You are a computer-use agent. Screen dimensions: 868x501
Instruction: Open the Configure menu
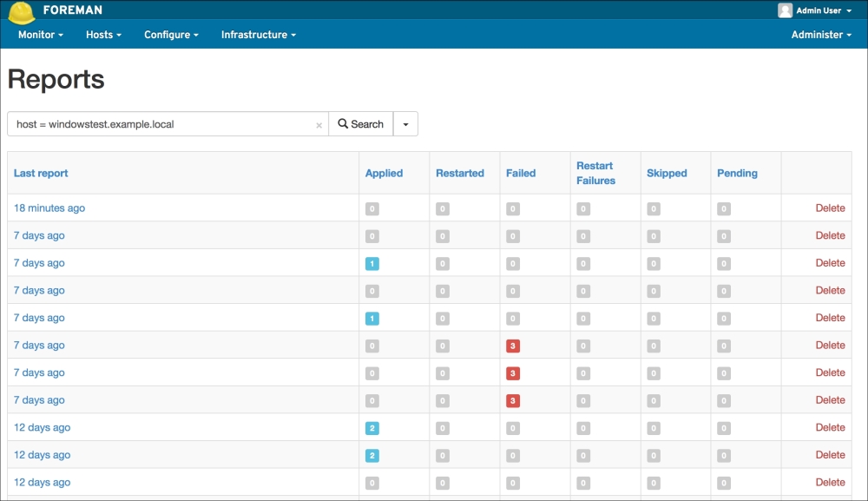pos(171,35)
